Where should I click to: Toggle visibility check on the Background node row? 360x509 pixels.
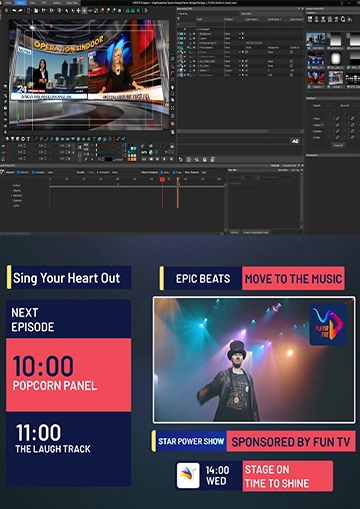[185, 34]
